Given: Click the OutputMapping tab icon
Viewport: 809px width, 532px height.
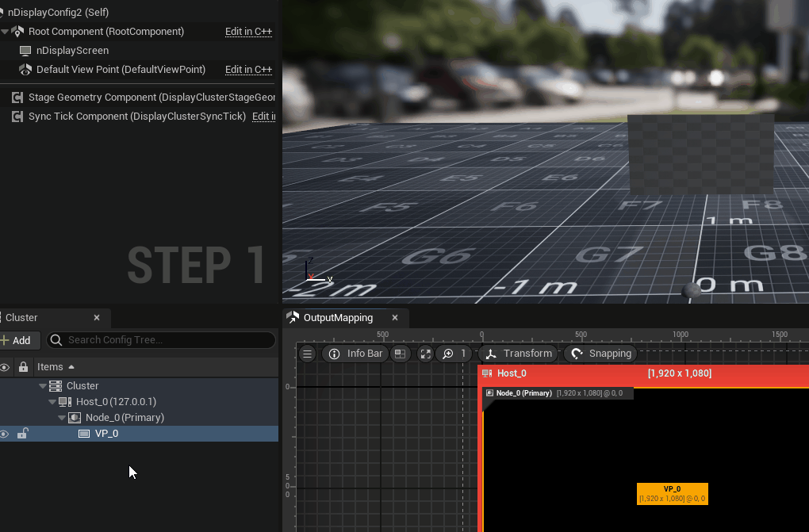Looking at the screenshot, I should click(293, 317).
